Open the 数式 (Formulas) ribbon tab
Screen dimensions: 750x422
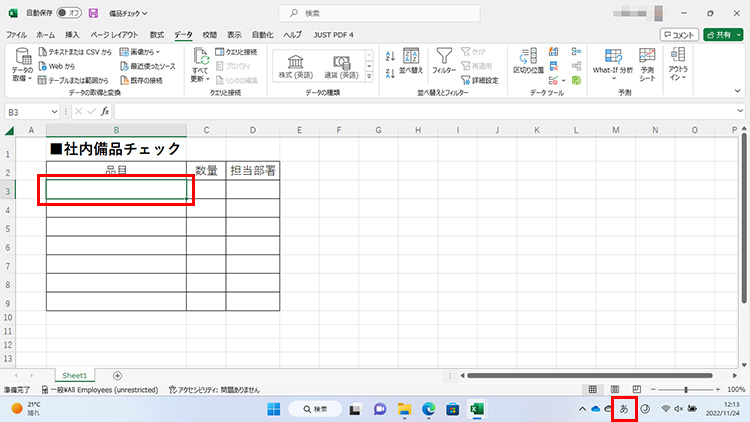157,34
